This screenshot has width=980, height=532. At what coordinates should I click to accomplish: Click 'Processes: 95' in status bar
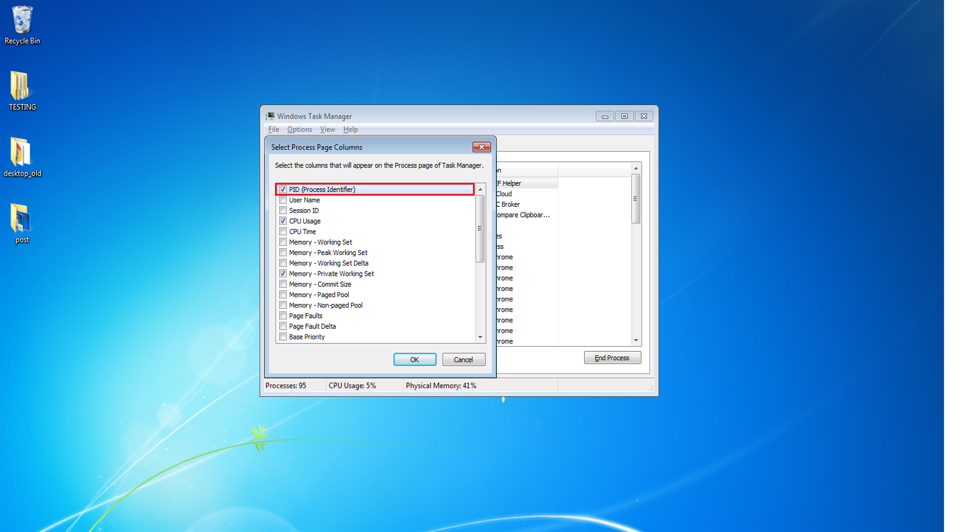click(x=286, y=386)
